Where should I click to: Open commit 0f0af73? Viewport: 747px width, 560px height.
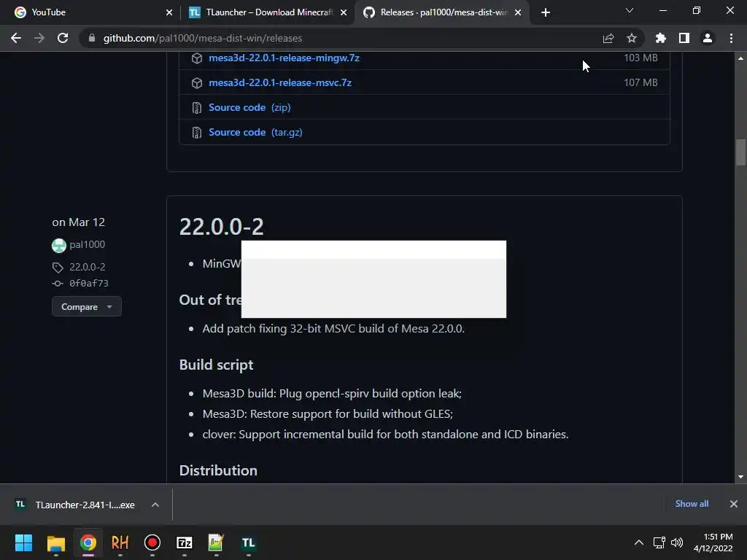(x=88, y=284)
